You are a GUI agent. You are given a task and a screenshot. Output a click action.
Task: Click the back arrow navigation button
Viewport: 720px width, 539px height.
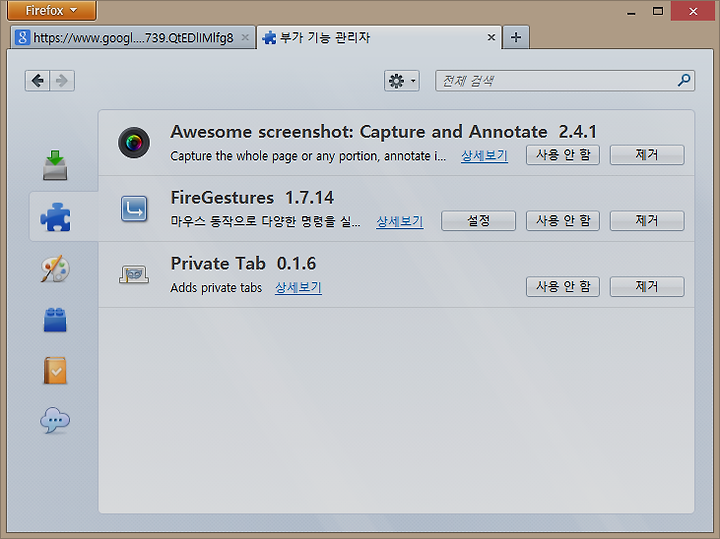tap(37, 81)
